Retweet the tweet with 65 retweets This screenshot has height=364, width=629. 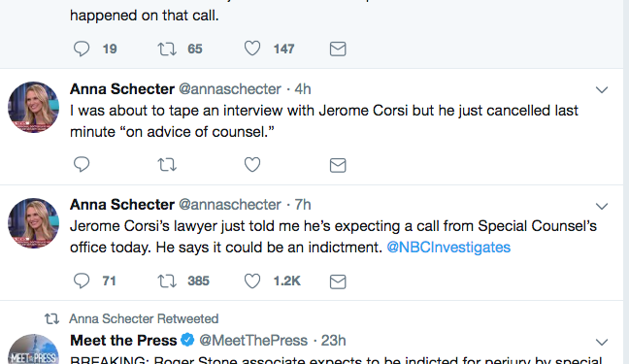[167, 49]
